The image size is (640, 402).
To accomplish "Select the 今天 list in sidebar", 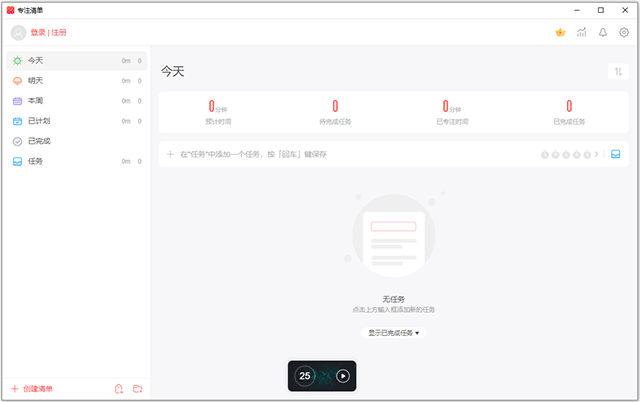I will pos(77,61).
